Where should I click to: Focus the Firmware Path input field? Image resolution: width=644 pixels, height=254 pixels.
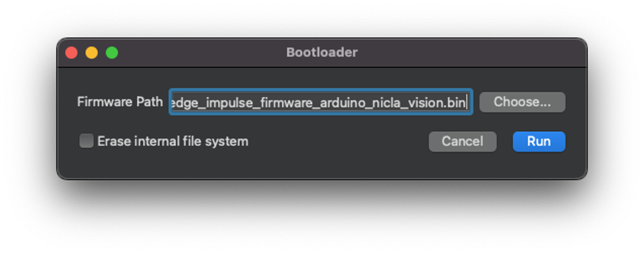[x=320, y=102]
